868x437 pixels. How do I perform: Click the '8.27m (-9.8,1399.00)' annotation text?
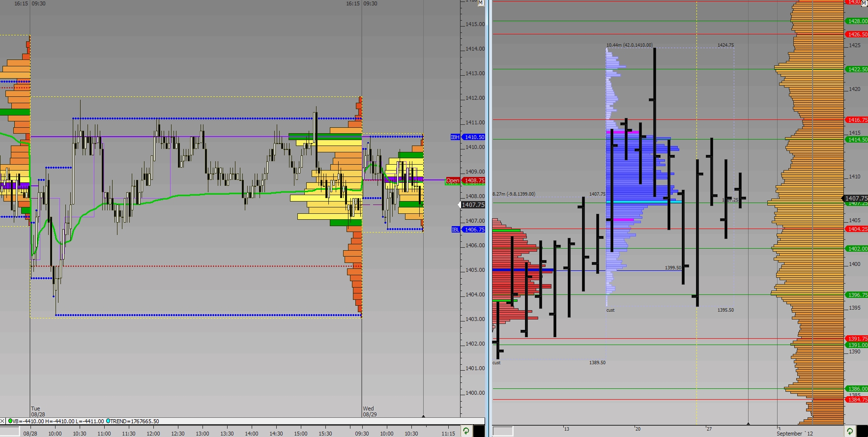[514, 194]
